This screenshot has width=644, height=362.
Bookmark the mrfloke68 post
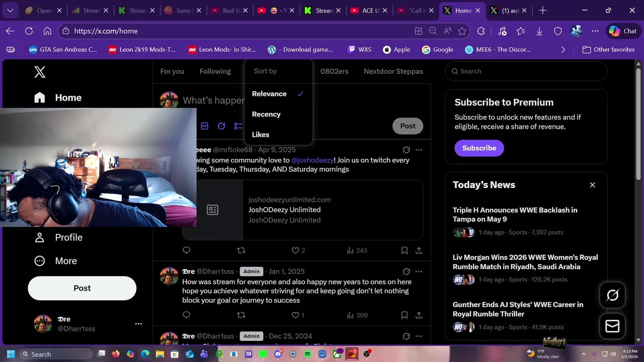pyautogui.click(x=405, y=250)
